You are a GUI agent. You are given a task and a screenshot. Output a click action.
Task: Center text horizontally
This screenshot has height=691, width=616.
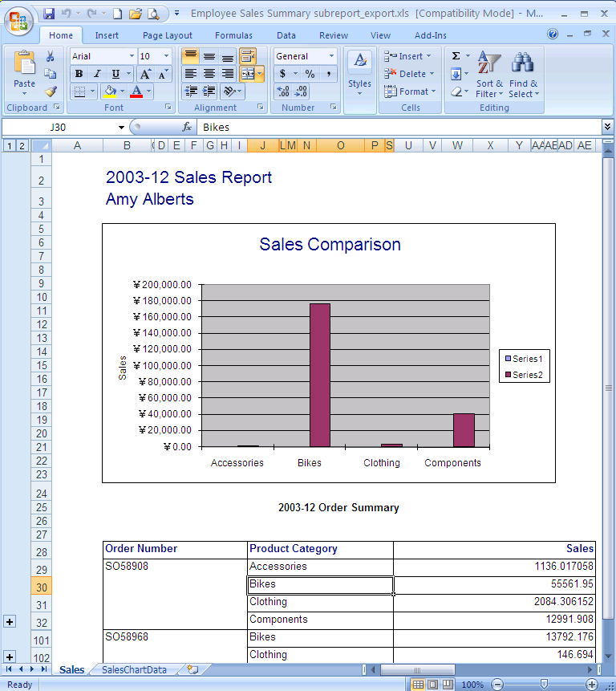pos(209,74)
